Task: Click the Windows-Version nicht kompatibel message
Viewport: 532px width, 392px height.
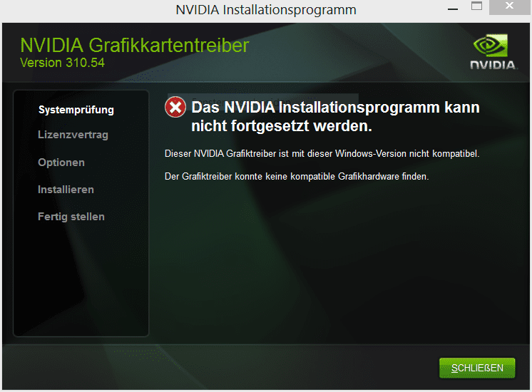Action: click(x=322, y=154)
